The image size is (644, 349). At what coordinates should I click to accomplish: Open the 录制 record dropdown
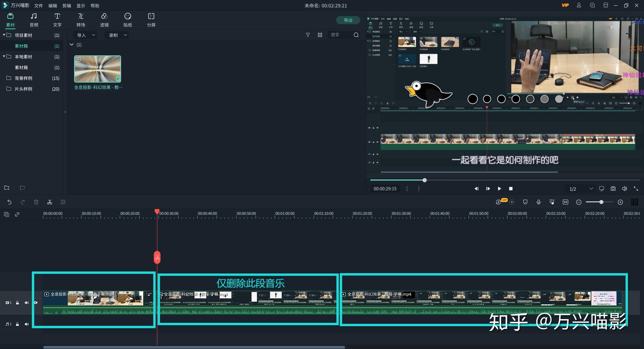pyautogui.click(x=118, y=35)
